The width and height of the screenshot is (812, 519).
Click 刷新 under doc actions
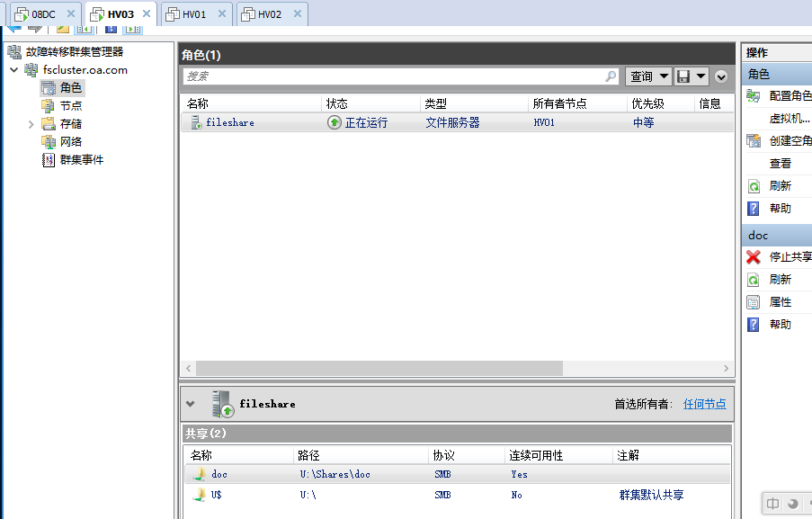(779, 280)
